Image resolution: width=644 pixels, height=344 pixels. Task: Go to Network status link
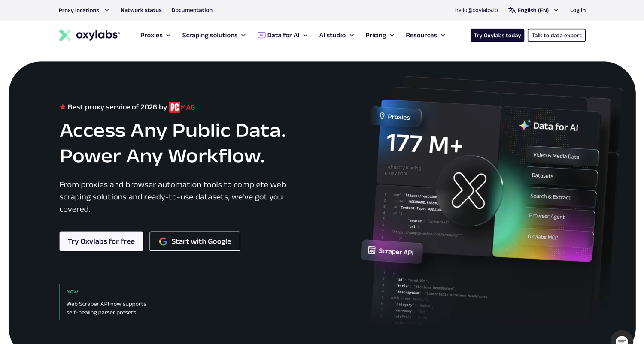141,10
